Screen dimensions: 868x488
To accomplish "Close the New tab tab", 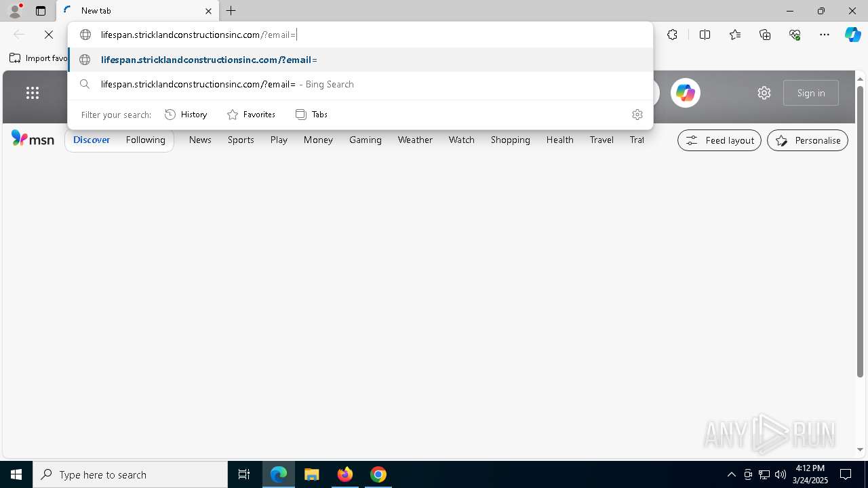I will (208, 11).
